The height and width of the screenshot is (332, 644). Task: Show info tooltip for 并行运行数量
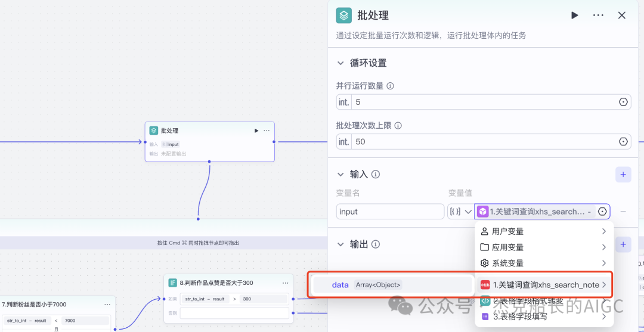point(391,86)
